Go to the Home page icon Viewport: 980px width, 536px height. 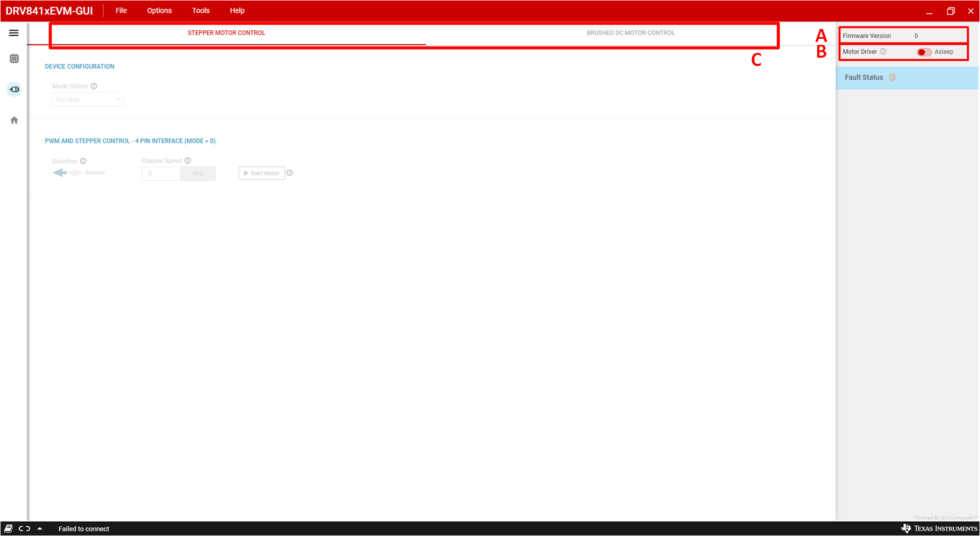click(14, 120)
